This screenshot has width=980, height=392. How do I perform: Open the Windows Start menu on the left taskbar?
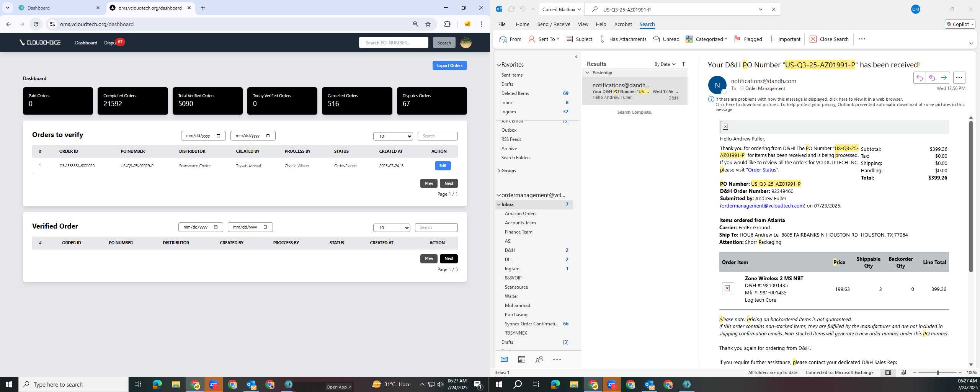point(9,384)
